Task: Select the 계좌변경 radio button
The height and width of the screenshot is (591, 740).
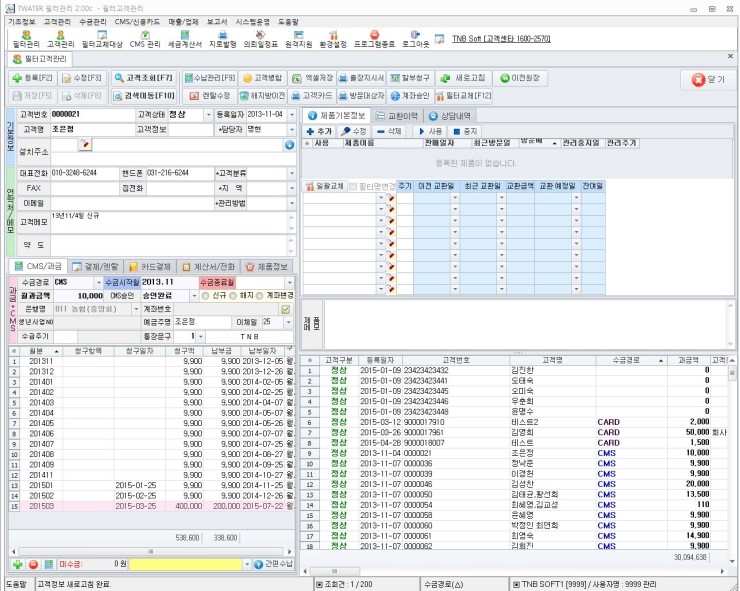Action: click(x=260, y=296)
